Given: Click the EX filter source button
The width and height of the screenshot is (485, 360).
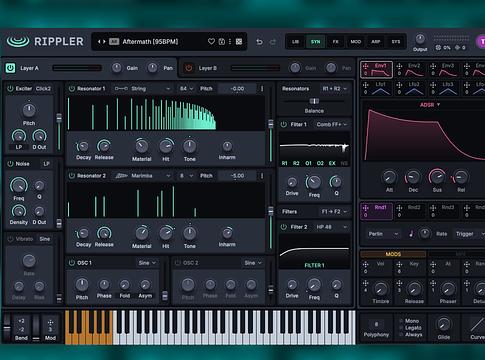Looking at the screenshot, I should pyautogui.click(x=332, y=163).
